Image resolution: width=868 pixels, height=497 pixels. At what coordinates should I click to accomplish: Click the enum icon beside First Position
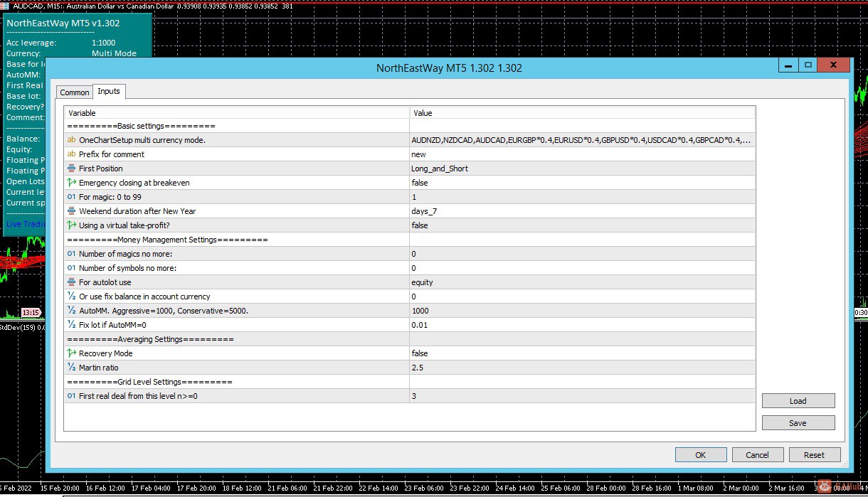point(71,169)
